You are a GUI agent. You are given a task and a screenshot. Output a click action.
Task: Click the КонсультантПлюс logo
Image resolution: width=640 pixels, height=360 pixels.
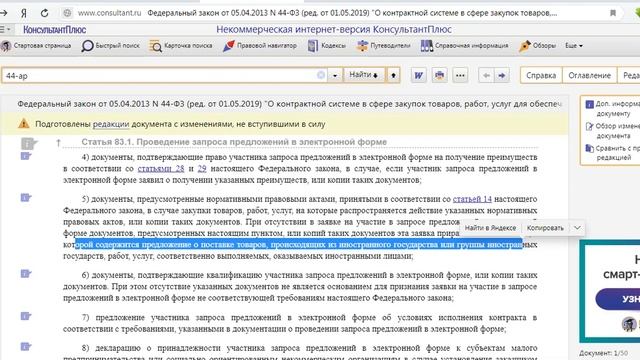click(x=54, y=29)
